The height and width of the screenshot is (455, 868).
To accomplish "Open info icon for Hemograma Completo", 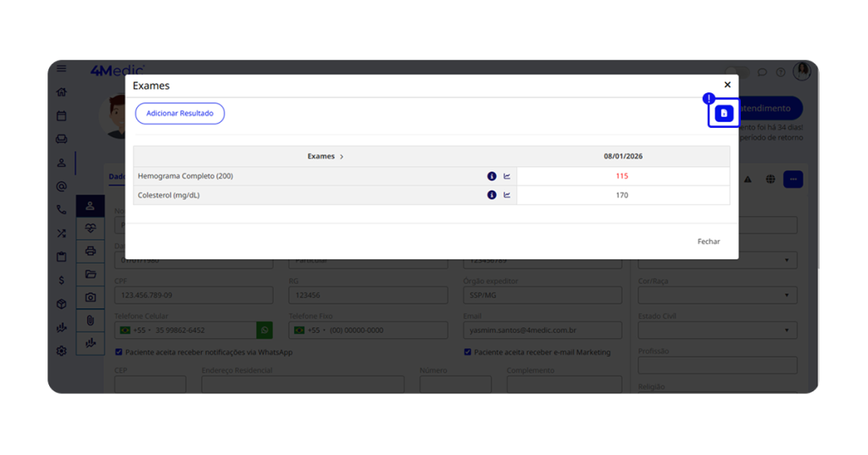I will coord(492,176).
